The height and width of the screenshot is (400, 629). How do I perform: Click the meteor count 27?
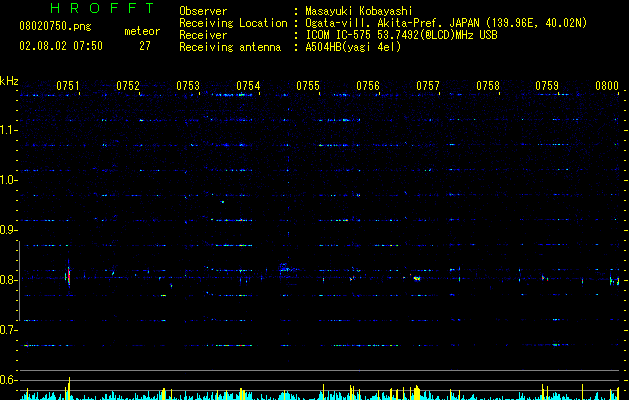point(145,46)
